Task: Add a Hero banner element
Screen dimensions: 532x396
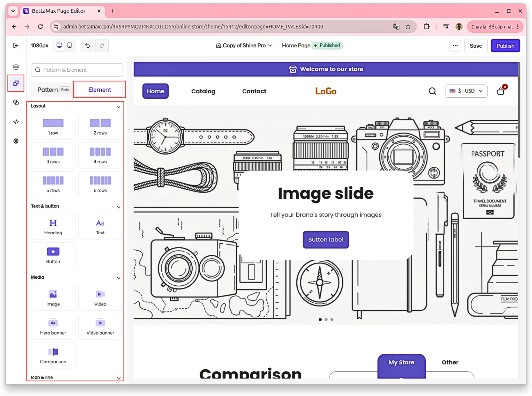Action: (53, 327)
